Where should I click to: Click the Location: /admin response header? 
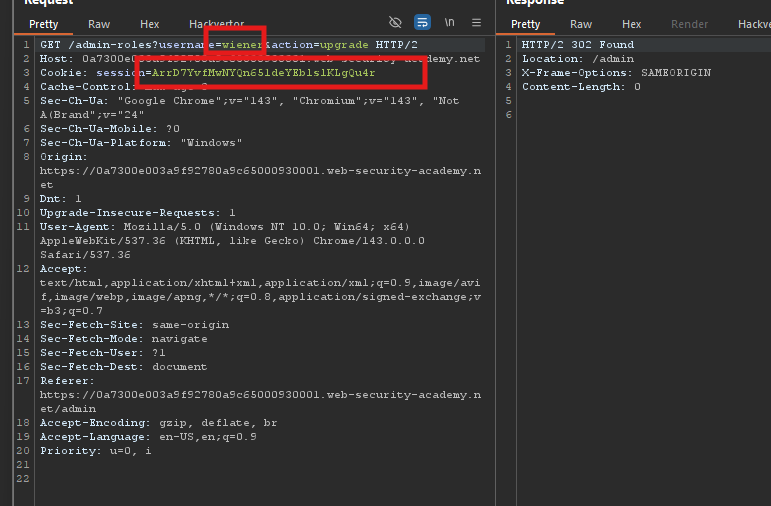[x=578, y=59]
